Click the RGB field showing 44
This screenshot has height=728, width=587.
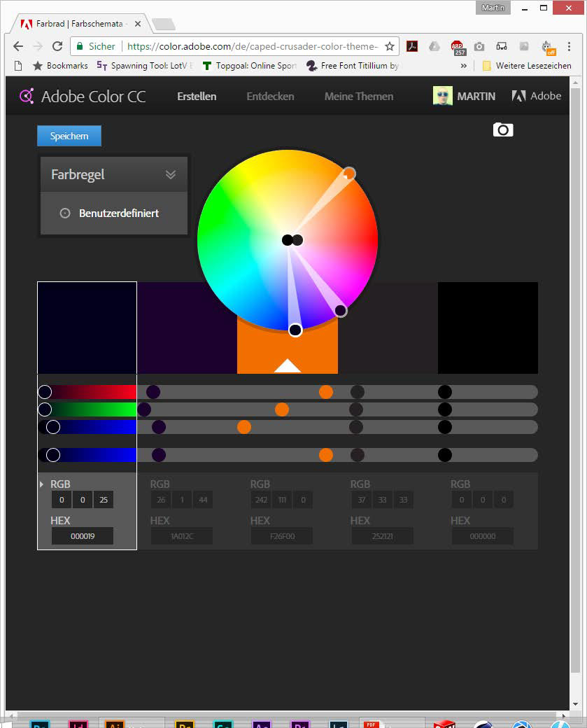203,500
